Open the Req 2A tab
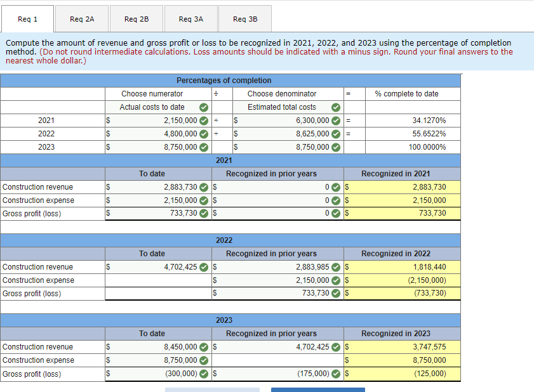Viewport: 534px width, 392px height. click(82, 19)
